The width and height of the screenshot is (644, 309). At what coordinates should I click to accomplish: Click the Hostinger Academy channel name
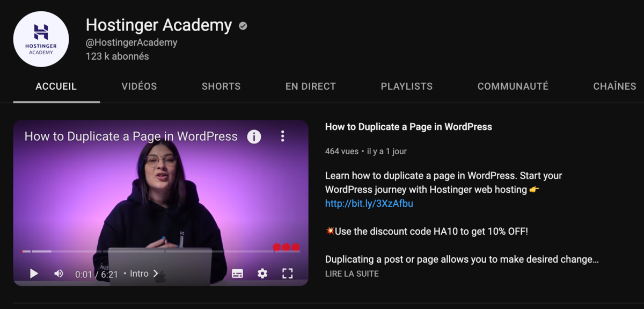click(159, 25)
